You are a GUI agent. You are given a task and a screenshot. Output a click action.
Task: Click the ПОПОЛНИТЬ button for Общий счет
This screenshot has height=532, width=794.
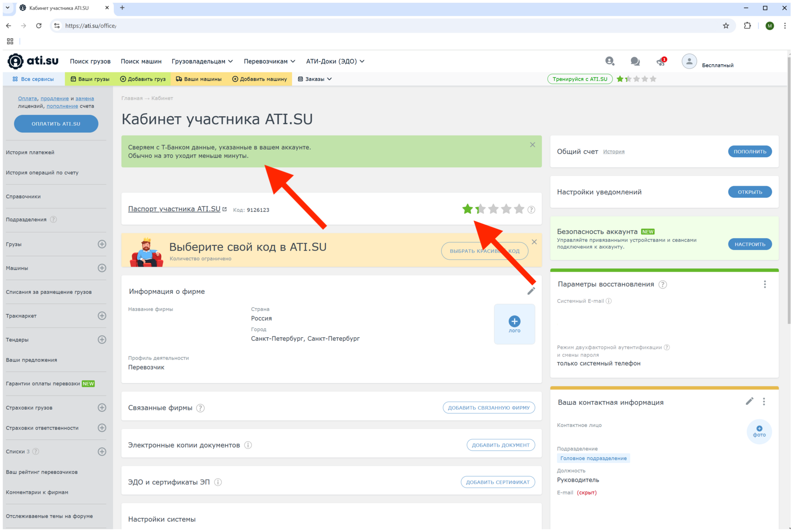tap(750, 152)
